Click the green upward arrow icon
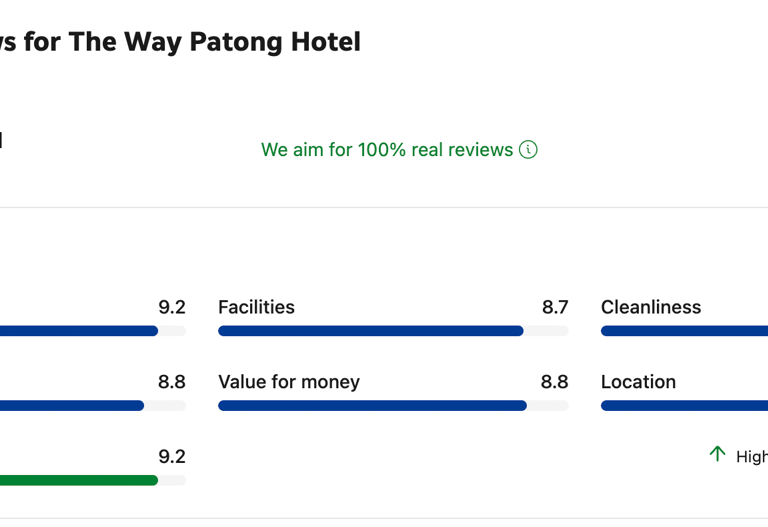Viewport: 768px width, 527px height. pyautogui.click(x=717, y=454)
